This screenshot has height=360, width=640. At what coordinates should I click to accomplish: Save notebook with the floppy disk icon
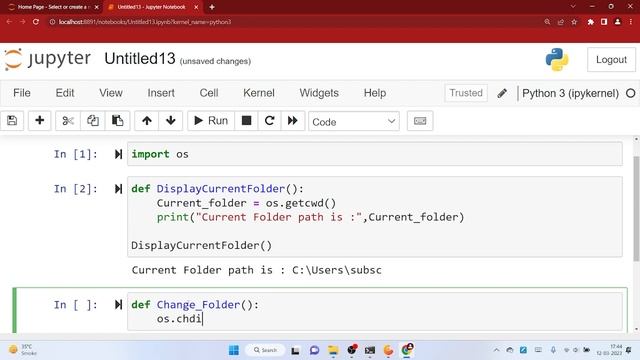pos(12,121)
